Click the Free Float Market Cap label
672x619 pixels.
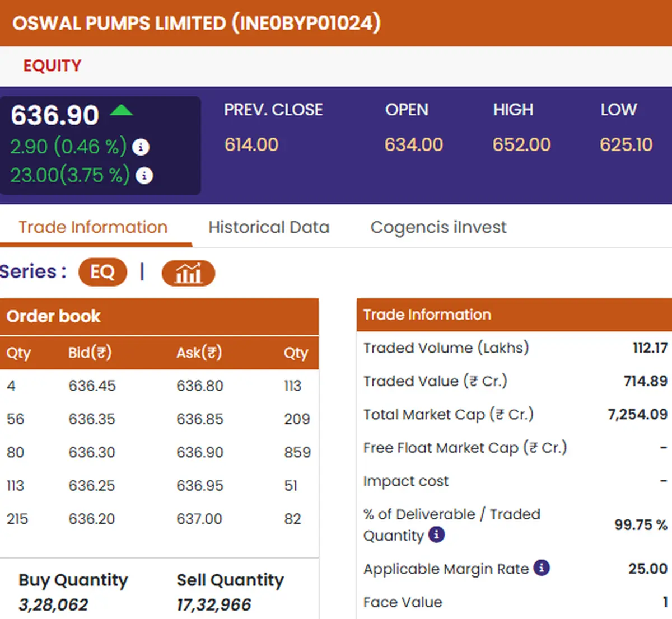coord(465,448)
